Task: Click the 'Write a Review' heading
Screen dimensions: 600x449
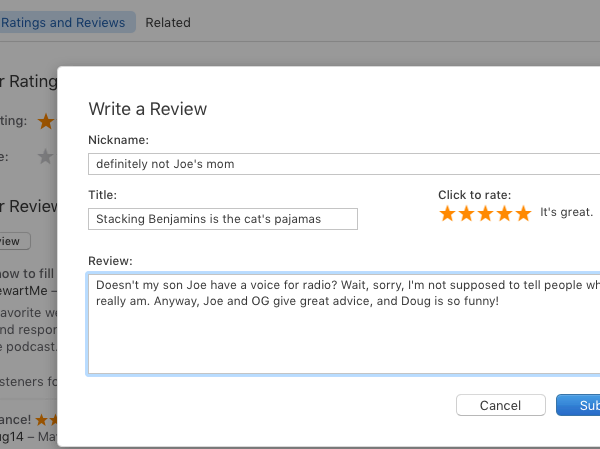Action: pyautogui.click(x=148, y=109)
